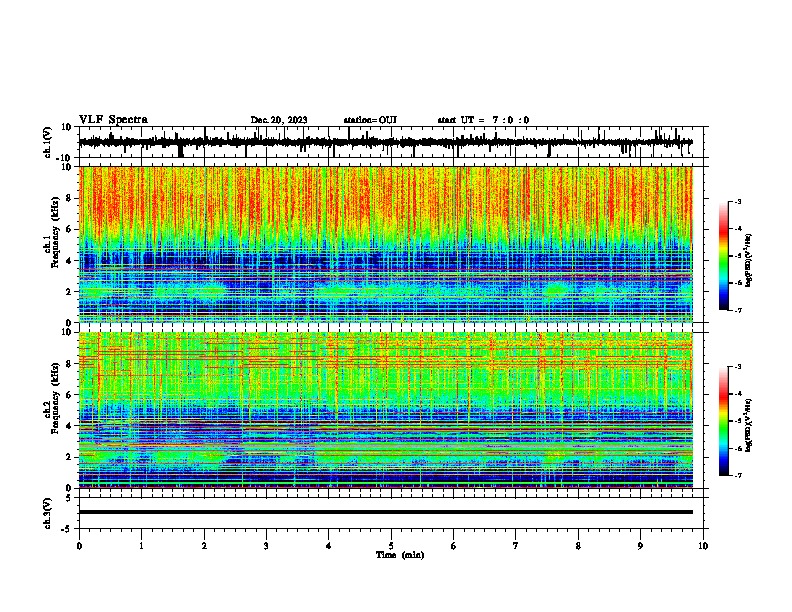792x612 pixels.
Task: Select the ch.2 spectrogram color bar
Action: pyautogui.click(x=723, y=421)
